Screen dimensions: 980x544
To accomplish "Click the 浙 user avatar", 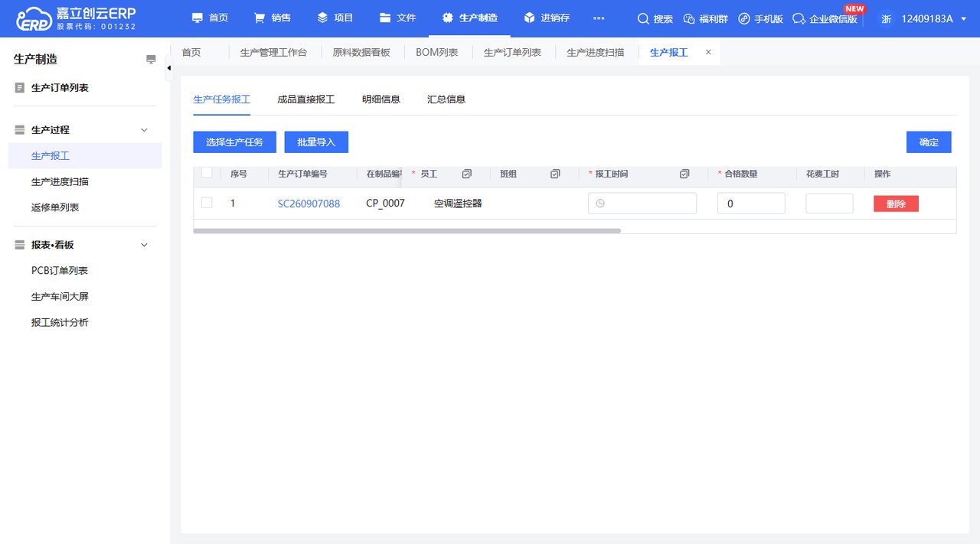I will (887, 18).
